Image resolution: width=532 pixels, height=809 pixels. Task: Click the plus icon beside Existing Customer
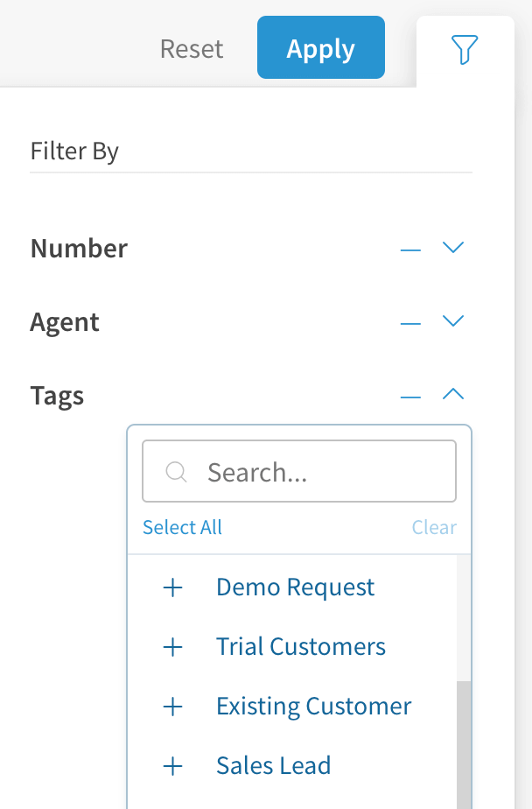pos(173,707)
